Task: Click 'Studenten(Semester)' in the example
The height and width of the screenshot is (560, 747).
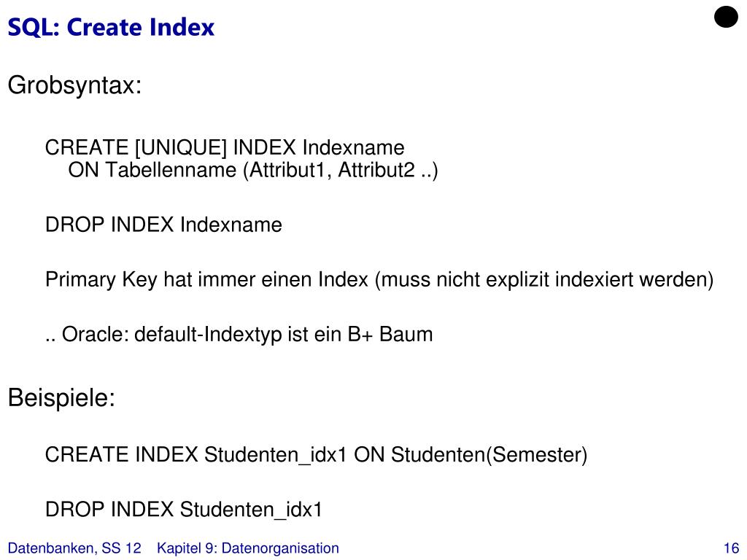Action: (x=489, y=455)
